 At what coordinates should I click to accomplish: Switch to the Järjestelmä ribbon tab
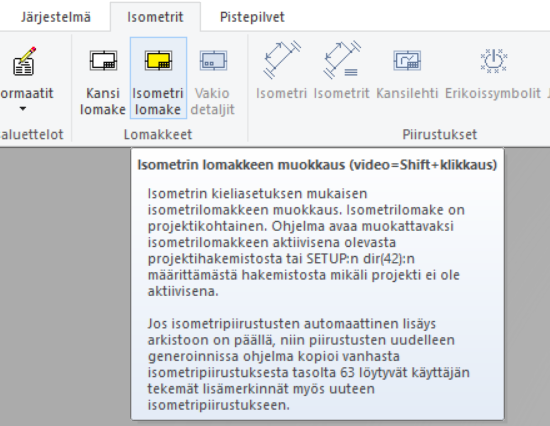56,17
